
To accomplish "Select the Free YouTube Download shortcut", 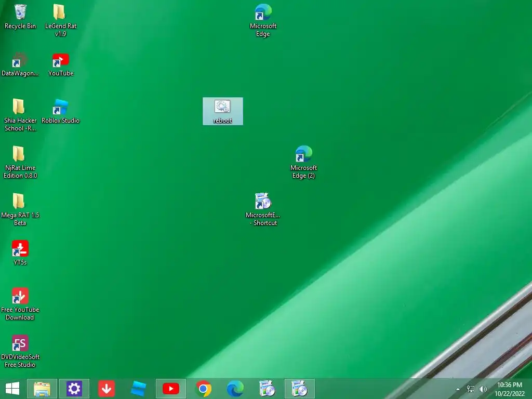I will 20,303.
